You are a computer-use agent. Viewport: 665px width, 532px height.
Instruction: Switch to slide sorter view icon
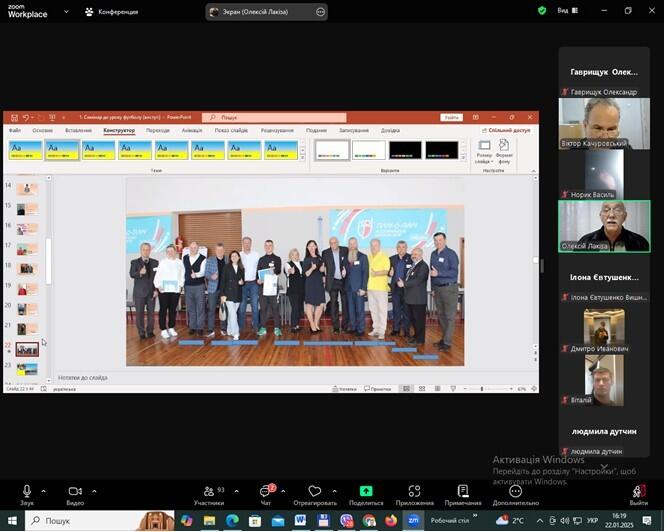[422, 389]
